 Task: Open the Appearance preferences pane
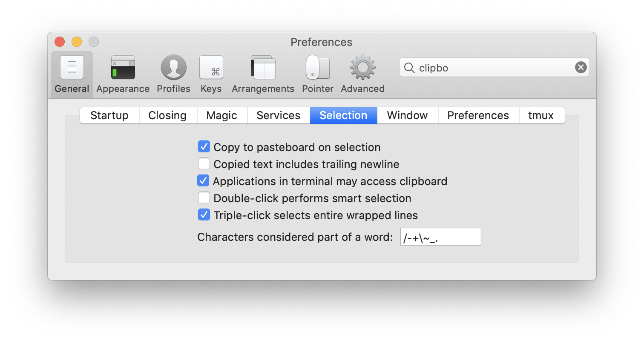tap(123, 74)
